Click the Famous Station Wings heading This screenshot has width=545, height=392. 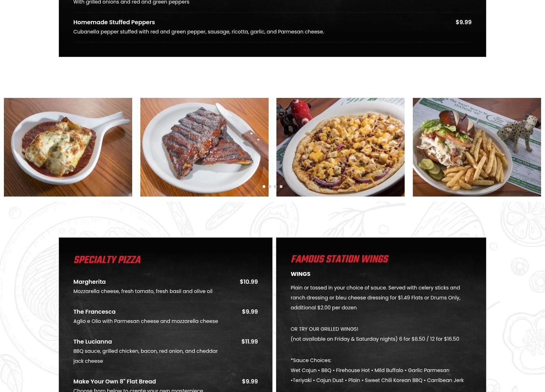339,259
